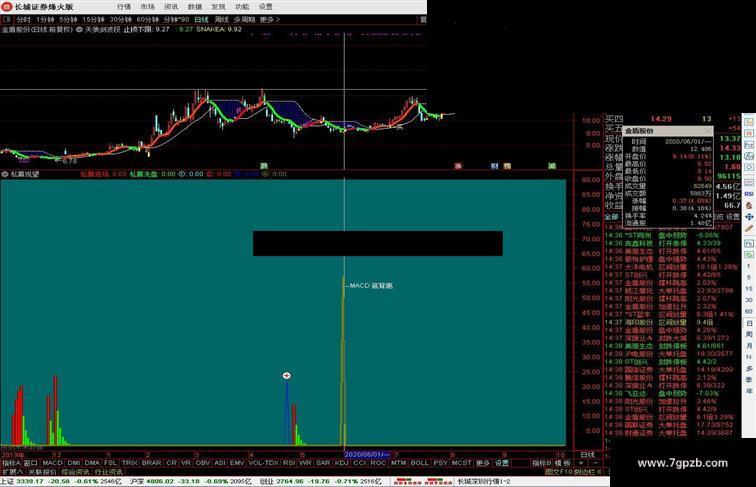Click the 窗口 button in indicator bar
756x487 pixels.
click(x=30, y=462)
